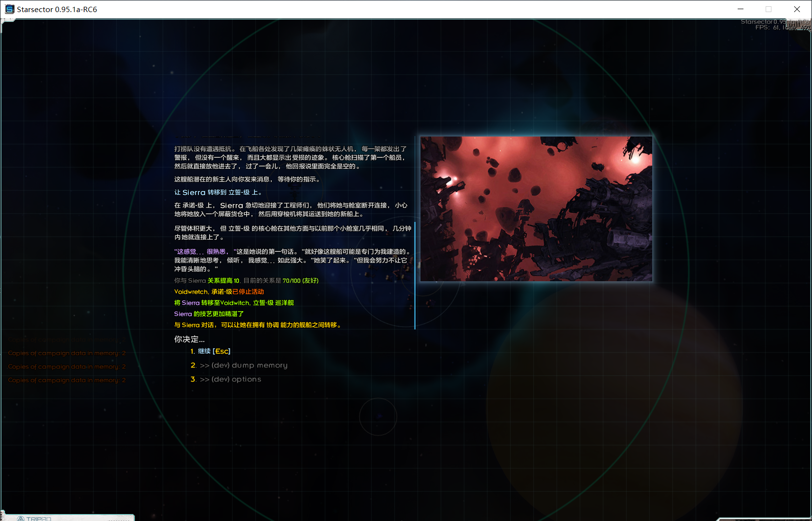Open the (dev) options entry
812x521 pixels.
click(230, 379)
